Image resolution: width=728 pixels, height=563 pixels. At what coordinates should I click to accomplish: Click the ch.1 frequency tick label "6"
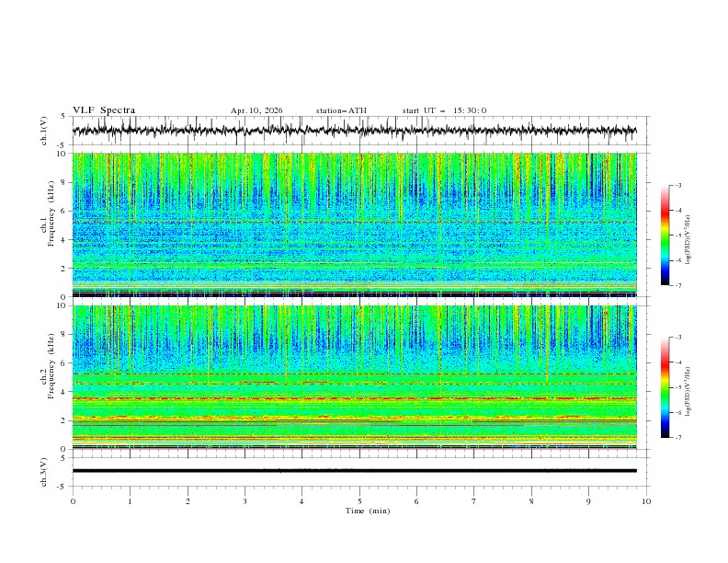click(64, 211)
